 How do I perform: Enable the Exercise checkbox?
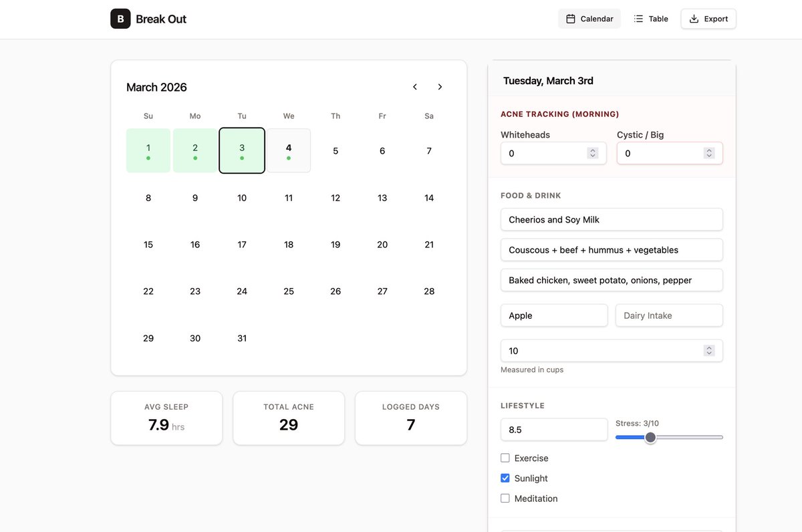pos(505,458)
